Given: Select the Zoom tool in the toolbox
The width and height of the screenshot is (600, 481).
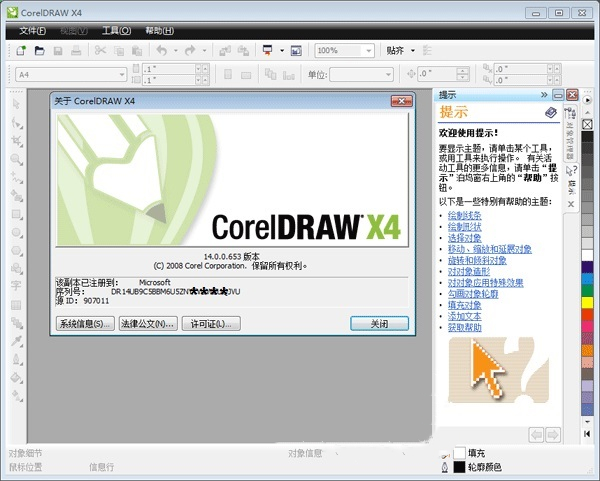Looking at the screenshot, I should (x=17, y=159).
